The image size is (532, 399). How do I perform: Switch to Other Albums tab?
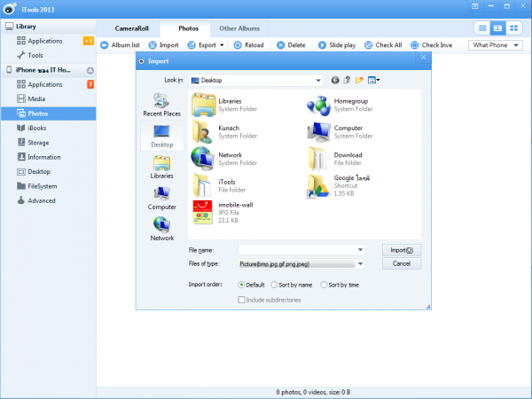239,29
